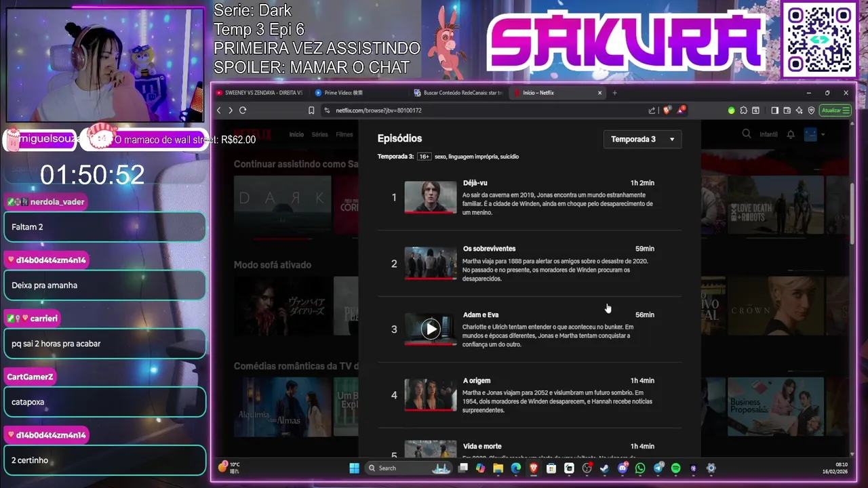
Task: Open the Brave Wallet icon
Action: [x=787, y=110]
